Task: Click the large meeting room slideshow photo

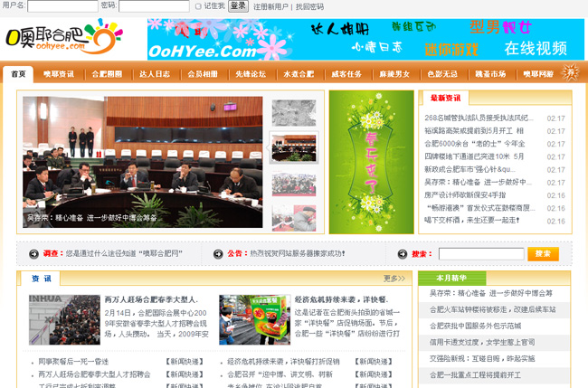Action: [x=143, y=162]
